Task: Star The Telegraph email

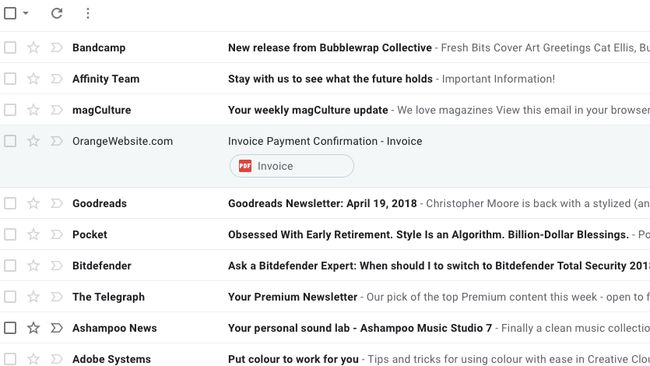Action: coord(33,297)
